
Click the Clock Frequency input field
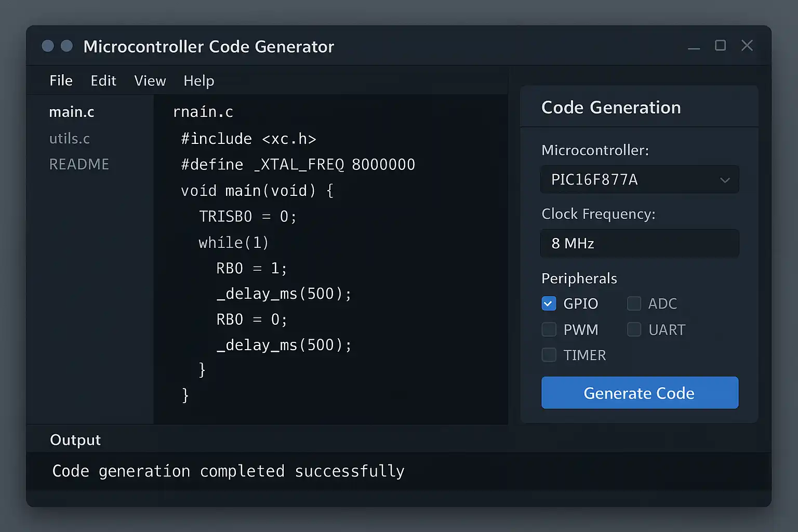point(639,243)
